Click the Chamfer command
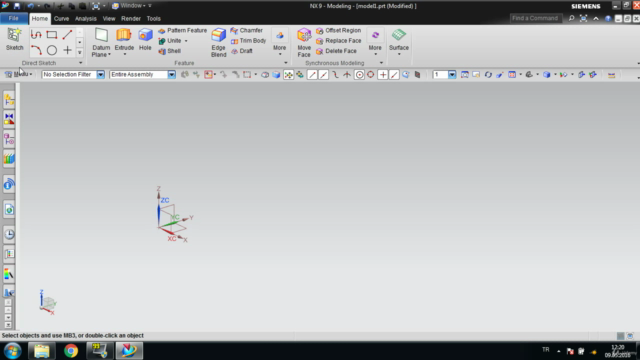Image resolution: width=640 pixels, height=360 pixels. pyautogui.click(x=247, y=31)
